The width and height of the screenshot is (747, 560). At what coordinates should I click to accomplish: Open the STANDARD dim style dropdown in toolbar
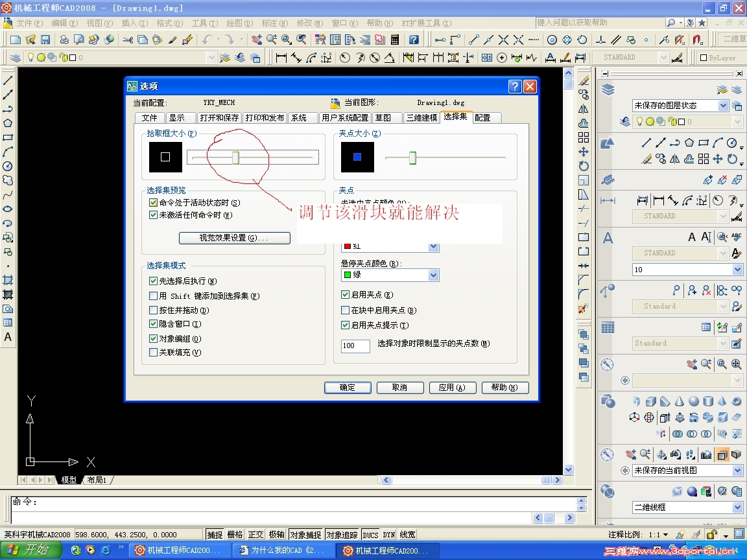tap(663, 58)
